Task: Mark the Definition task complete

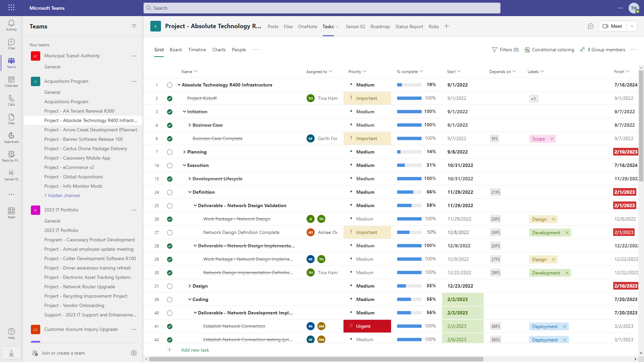Action: click(170, 192)
